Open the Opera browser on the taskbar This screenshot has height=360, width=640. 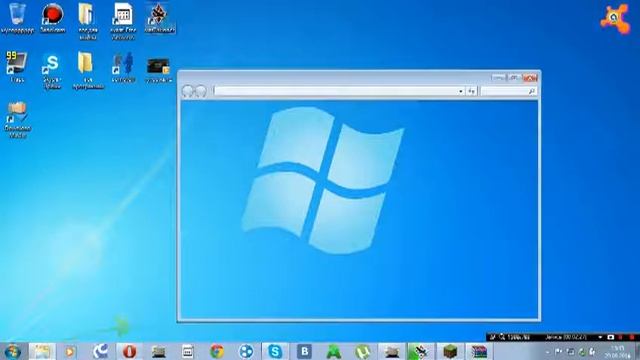click(129, 351)
